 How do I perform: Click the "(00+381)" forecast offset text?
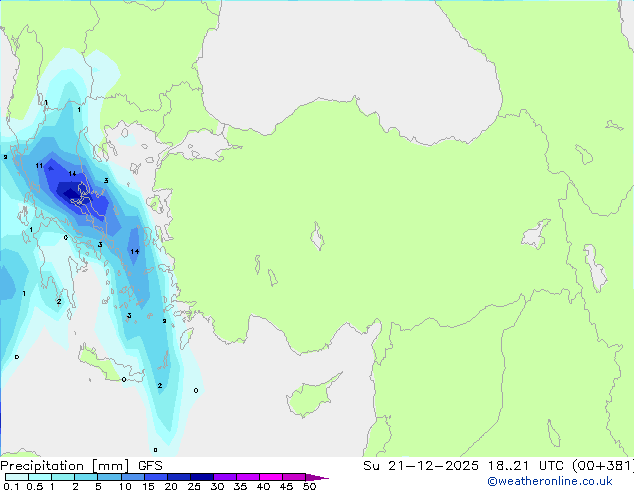pyautogui.click(x=603, y=466)
